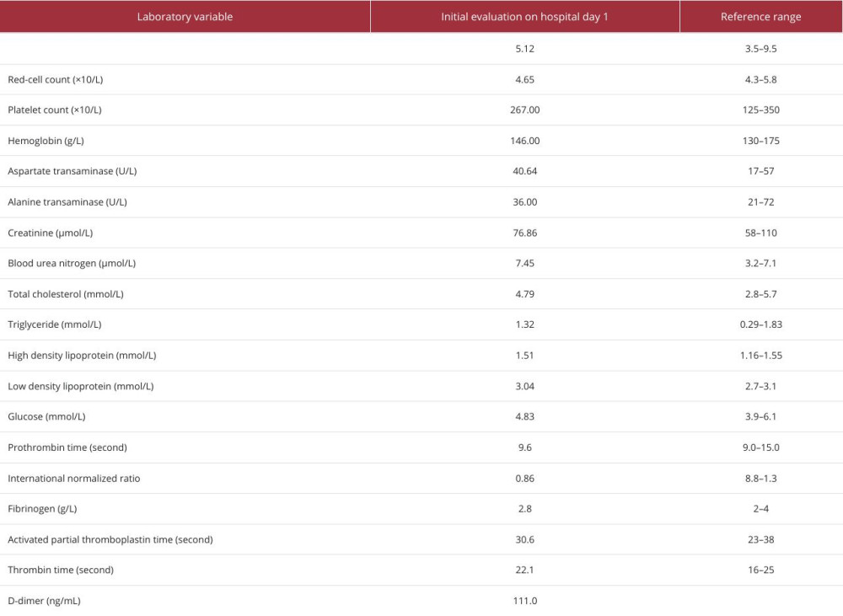Viewport: 843px width, 616px height.
Task: Select the reference range 3.9–6.1
Action: (760, 416)
